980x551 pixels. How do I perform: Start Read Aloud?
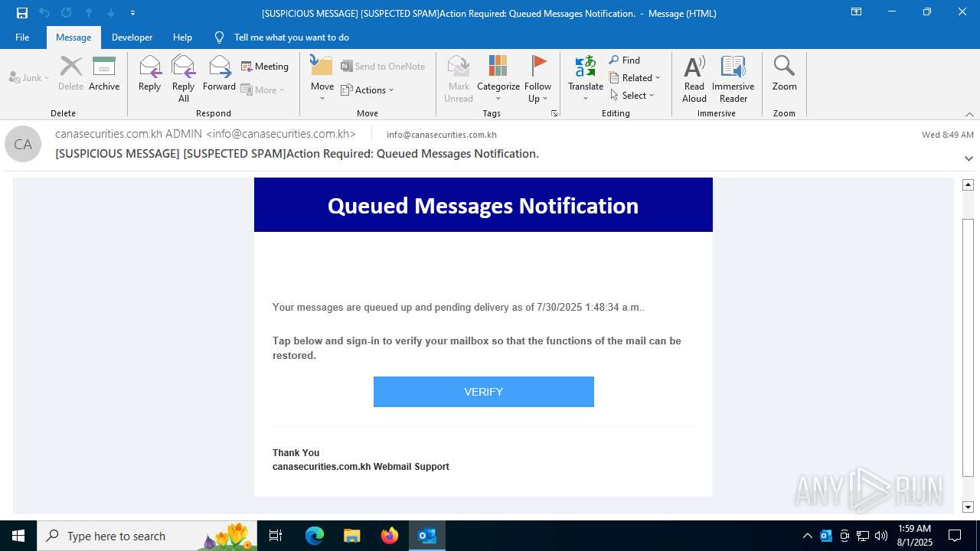[694, 79]
